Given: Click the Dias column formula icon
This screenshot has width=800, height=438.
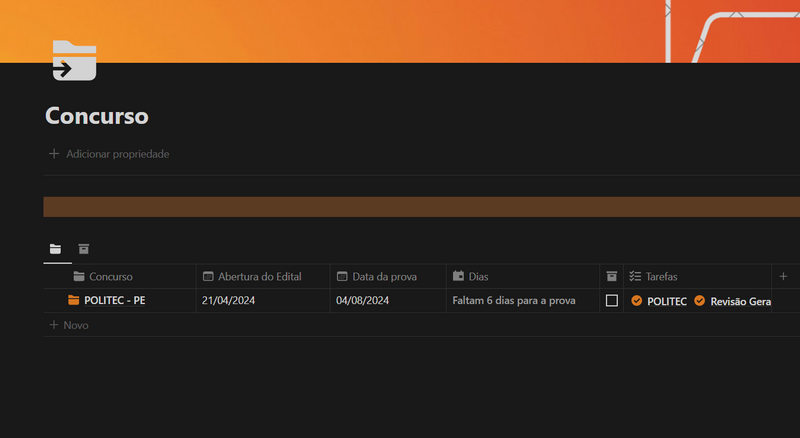Looking at the screenshot, I should coord(458,276).
